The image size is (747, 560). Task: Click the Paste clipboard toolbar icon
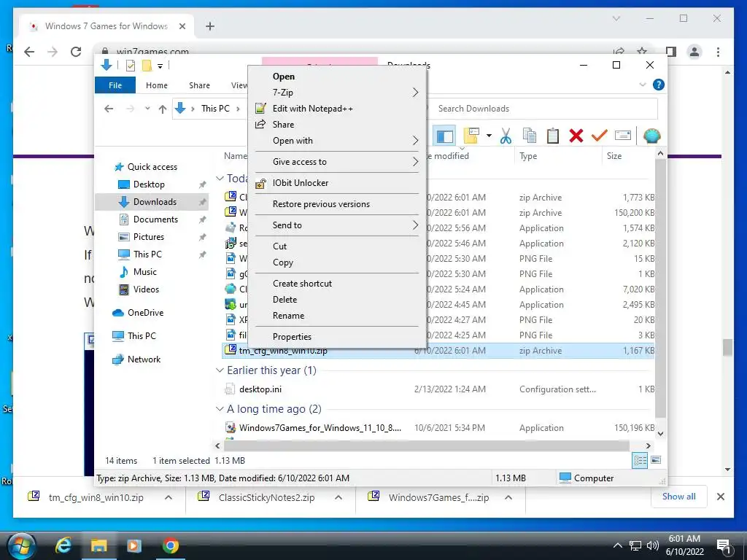pos(553,136)
